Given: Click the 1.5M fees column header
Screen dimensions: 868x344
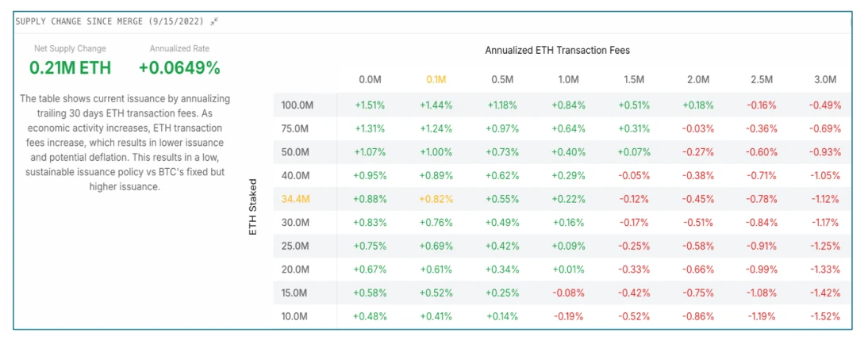Looking at the screenshot, I should pos(632,79).
